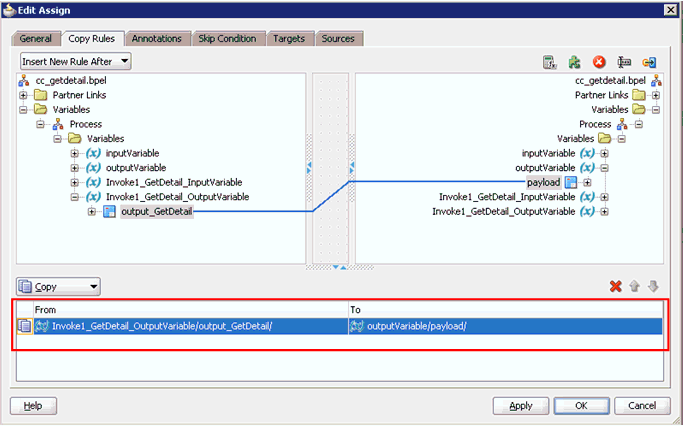Click center mapping pane collapse arrows at bottom
683x426 pixels.
pyautogui.click(x=339, y=267)
